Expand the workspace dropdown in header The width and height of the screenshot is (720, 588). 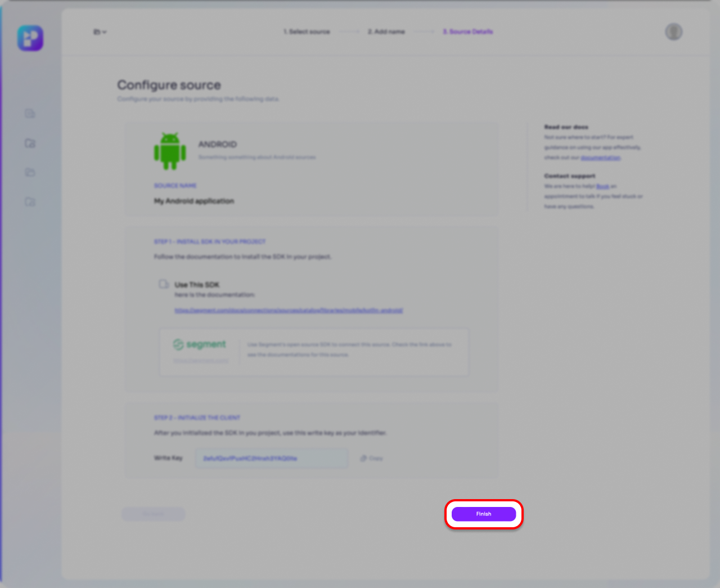tap(100, 32)
